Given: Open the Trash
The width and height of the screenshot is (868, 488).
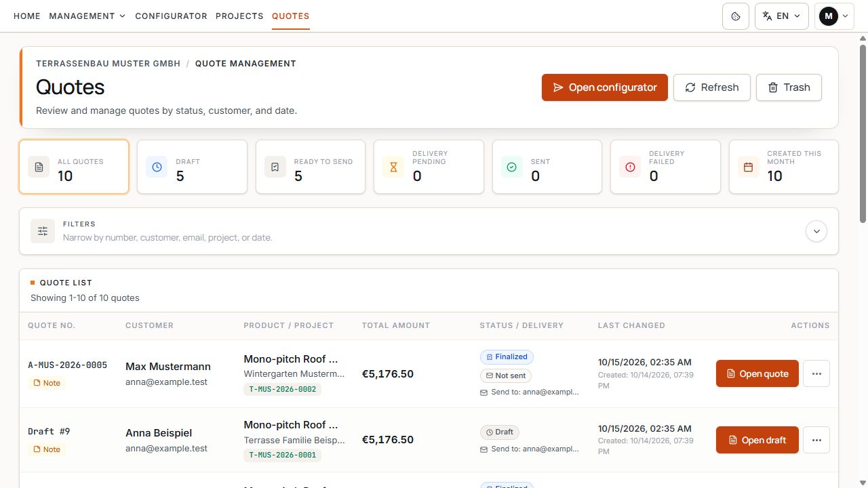Looking at the screenshot, I should click(x=789, y=87).
